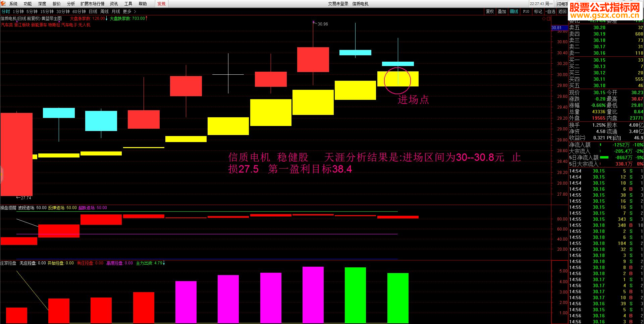Open the 特斯拉 sector tag
The width and height of the screenshot is (644, 324).
pos(54,25)
